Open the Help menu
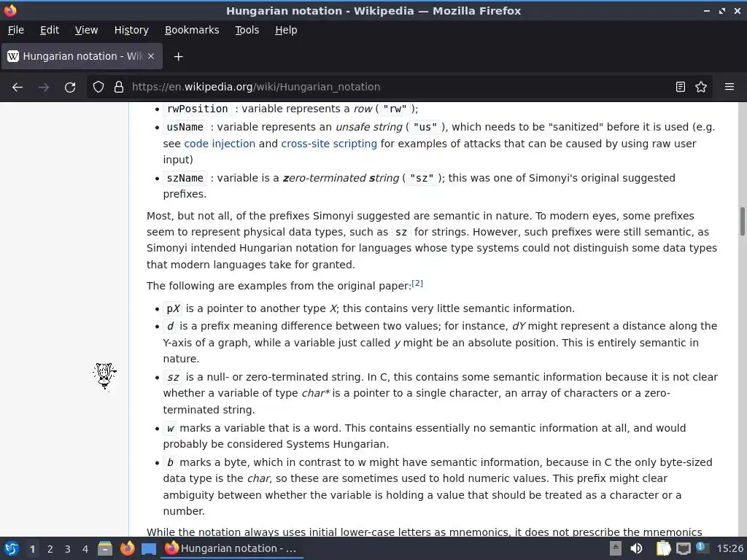This screenshot has width=747, height=560. [x=286, y=30]
